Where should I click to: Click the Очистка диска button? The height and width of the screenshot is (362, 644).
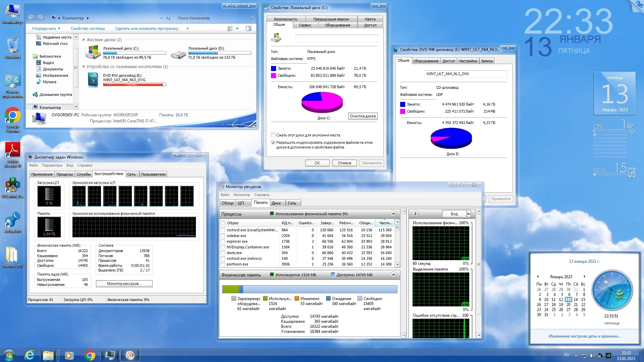tap(362, 116)
